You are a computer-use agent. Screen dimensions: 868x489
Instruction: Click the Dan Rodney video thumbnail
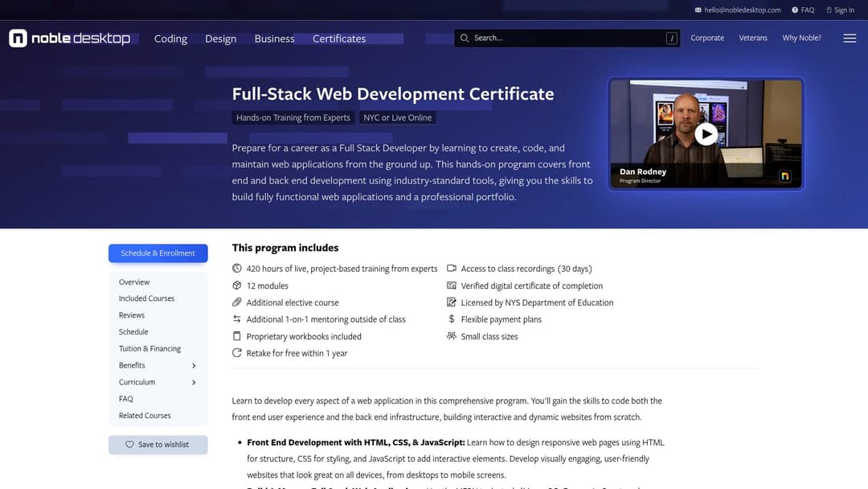pos(706,134)
